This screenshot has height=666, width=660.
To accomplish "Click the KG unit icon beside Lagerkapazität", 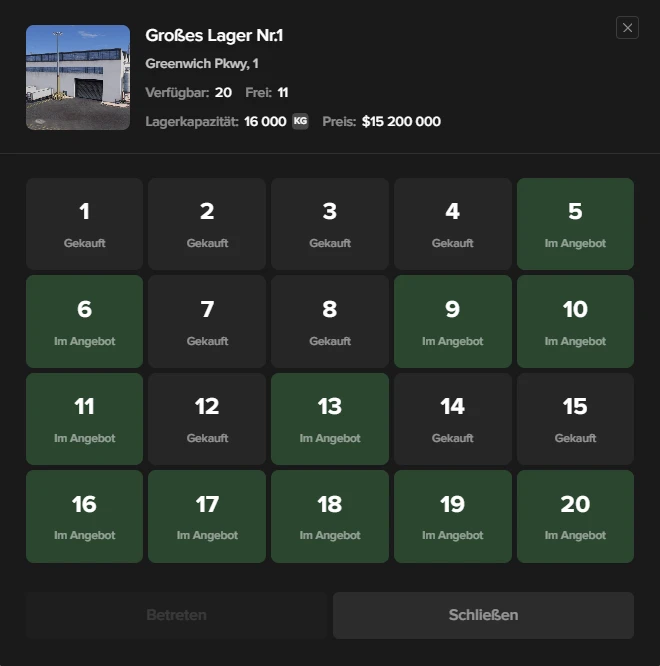I will (x=300, y=121).
